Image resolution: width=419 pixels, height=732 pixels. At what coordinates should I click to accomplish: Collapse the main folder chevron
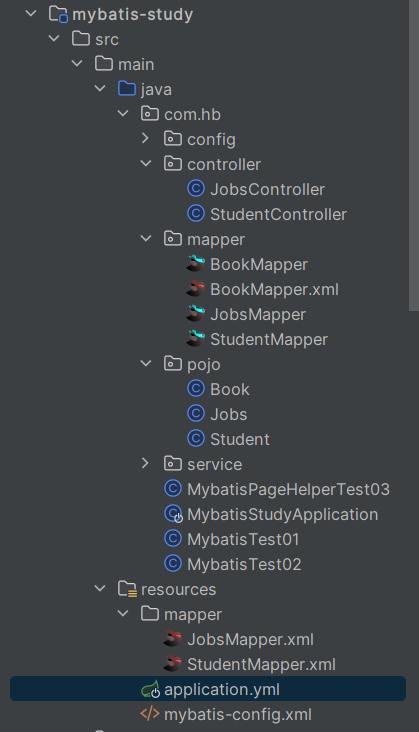tap(77, 63)
